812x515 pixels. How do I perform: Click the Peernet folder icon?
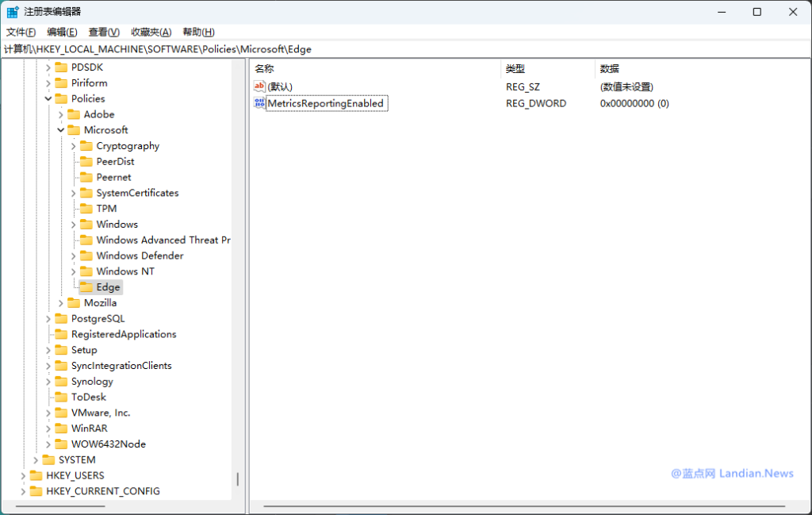pyautogui.click(x=86, y=177)
